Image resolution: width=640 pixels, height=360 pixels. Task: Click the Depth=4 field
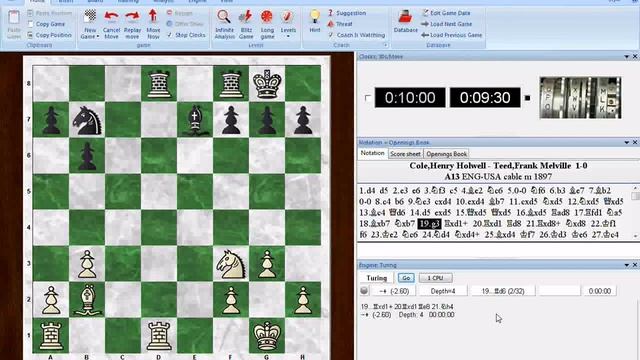[443, 291]
